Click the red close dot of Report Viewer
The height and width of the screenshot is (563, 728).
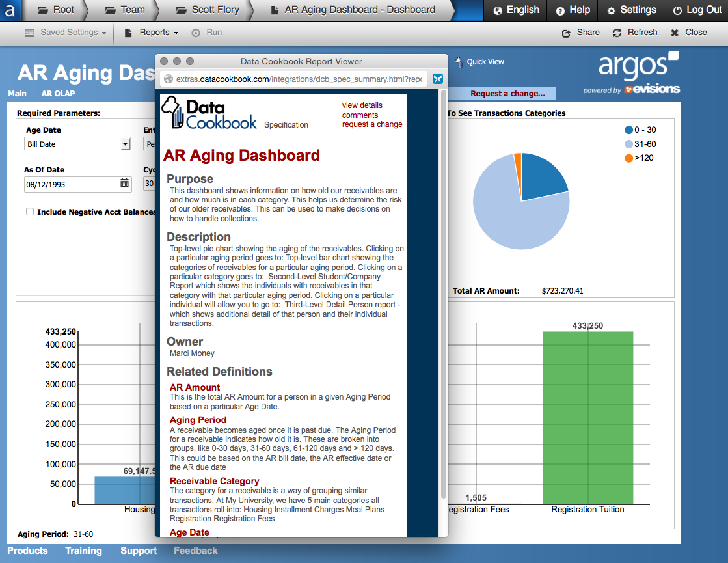click(x=164, y=61)
